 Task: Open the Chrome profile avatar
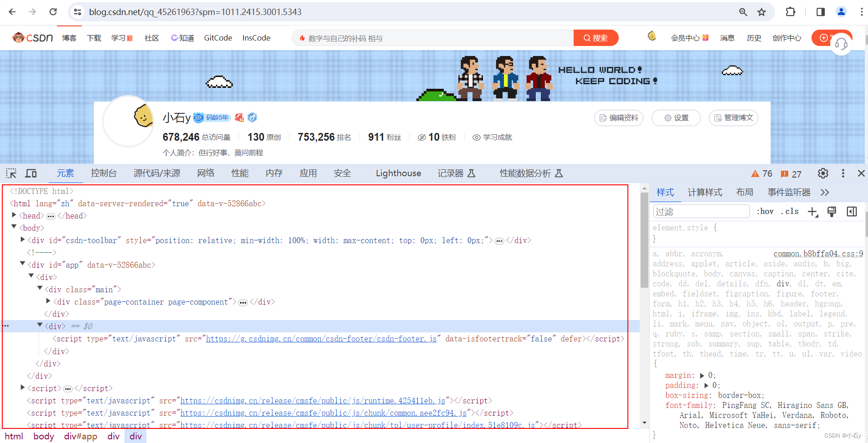click(x=841, y=12)
